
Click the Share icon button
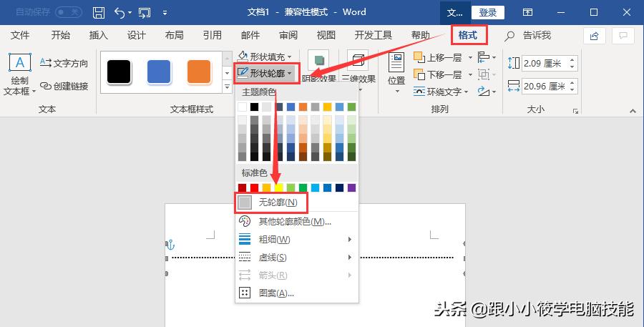(595, 36)
